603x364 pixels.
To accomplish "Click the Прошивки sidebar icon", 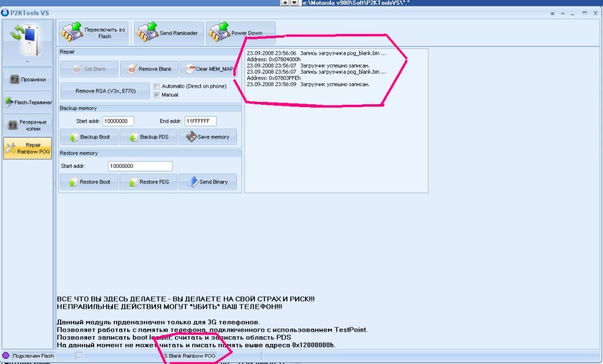I will 14,80.
